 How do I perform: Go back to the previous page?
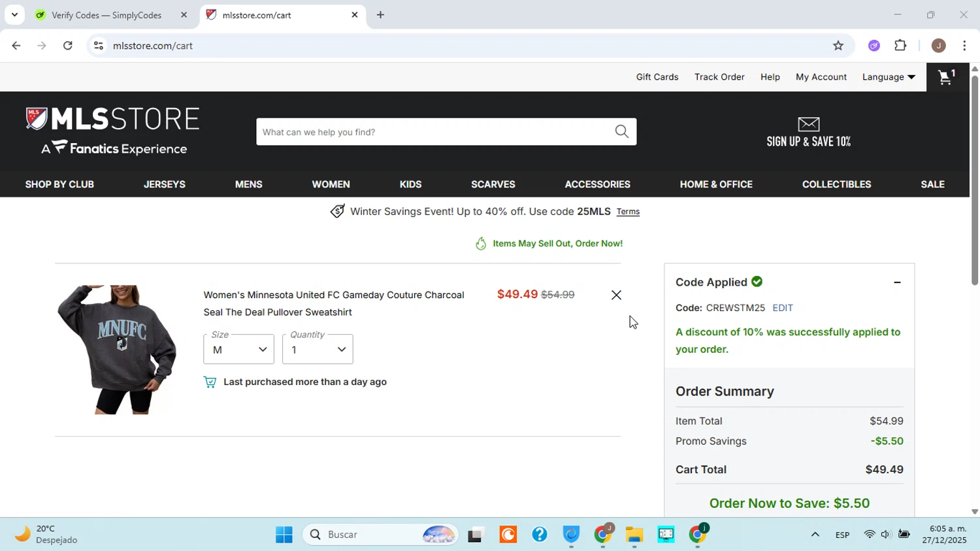point(16,46)
